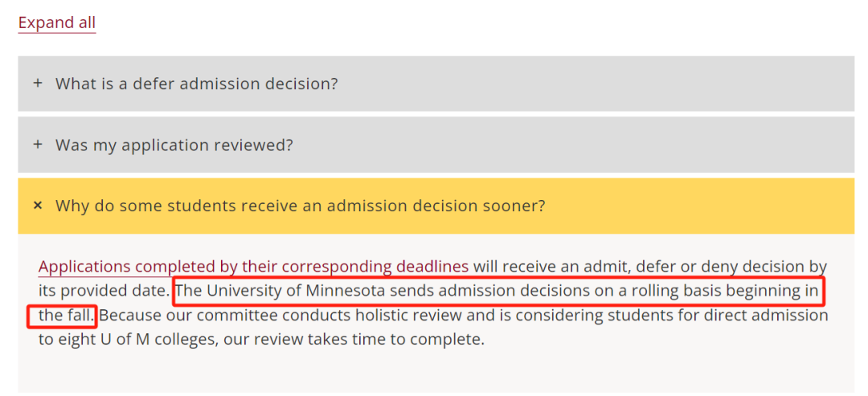Click blank area below the answer paragraph
The height and width of the screenshot is (396, 868).
coord(434,373)
